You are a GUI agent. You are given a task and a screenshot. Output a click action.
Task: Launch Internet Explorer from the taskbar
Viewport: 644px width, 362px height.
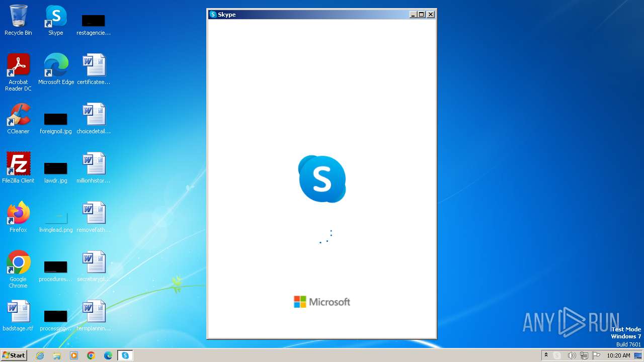pyautogui.click(x=40, y=355)
